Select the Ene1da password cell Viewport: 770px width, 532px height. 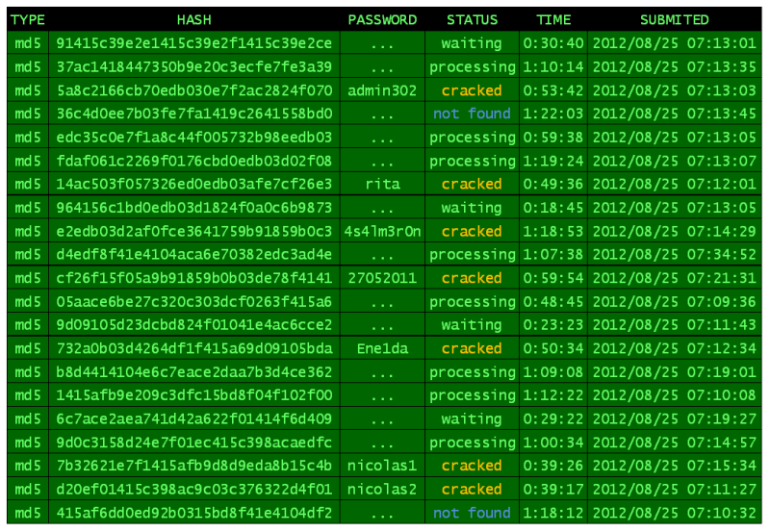382,348
